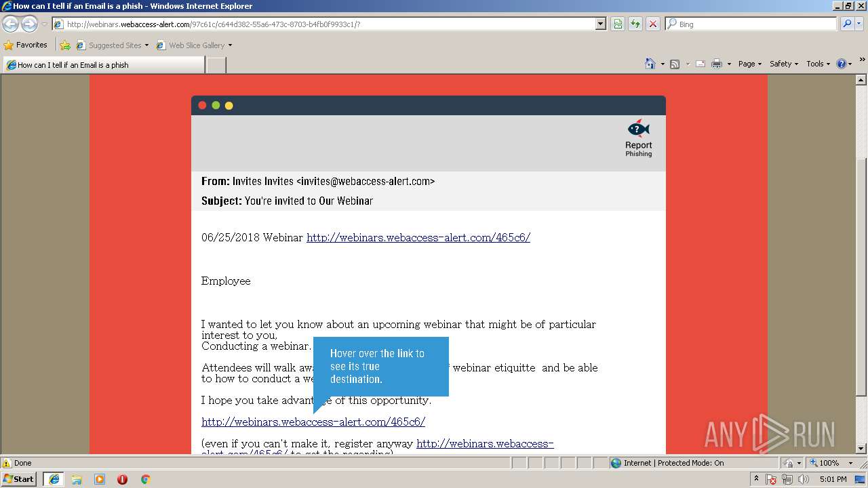868x488 pixels.
Task: Click the yellow dot in the email window header
Action: coord(229,105)
